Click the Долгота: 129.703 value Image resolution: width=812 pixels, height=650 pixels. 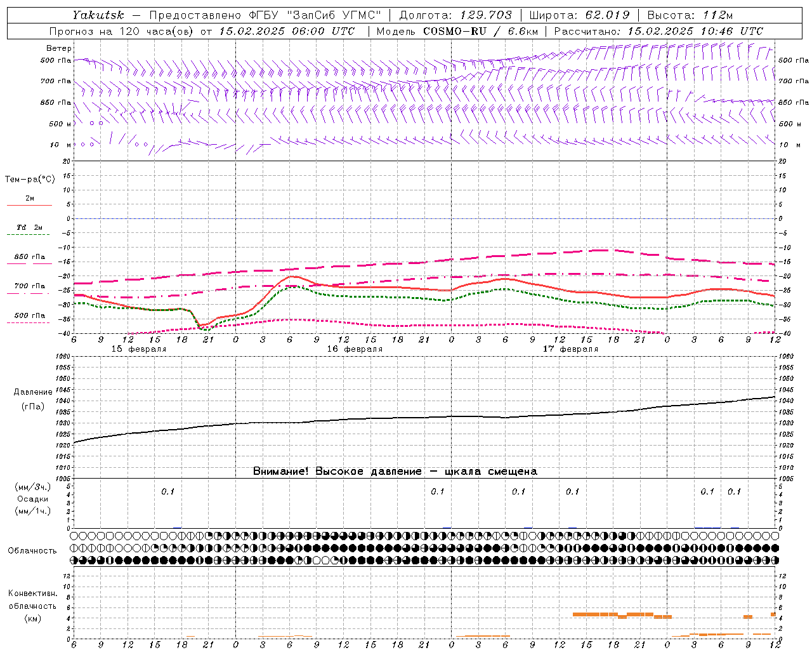coord(455,15)
